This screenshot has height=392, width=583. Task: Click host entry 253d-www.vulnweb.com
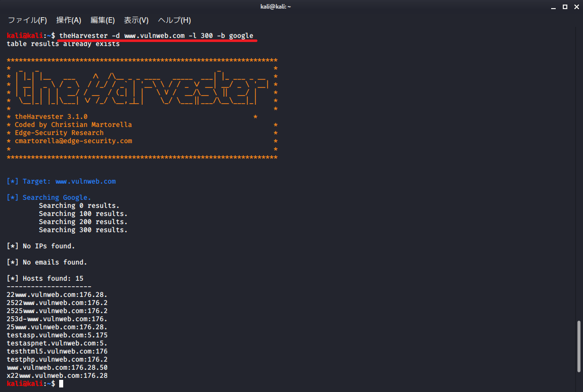pyautogui.click(x=57, y=319)
